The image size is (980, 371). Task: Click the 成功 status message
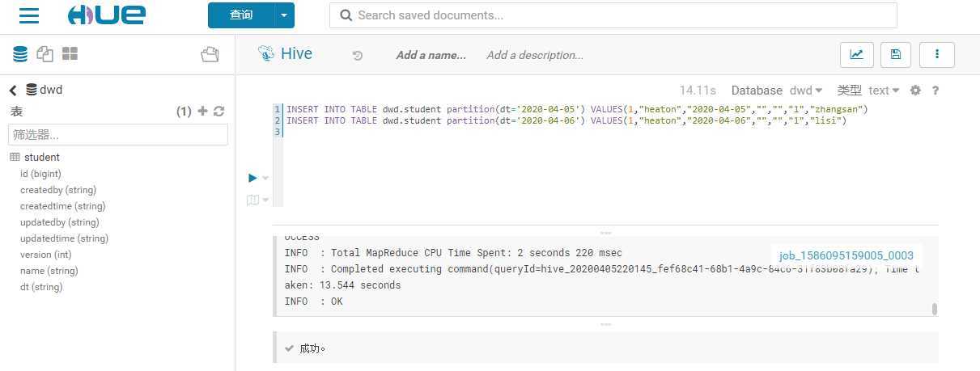click(x=312, y=348)
